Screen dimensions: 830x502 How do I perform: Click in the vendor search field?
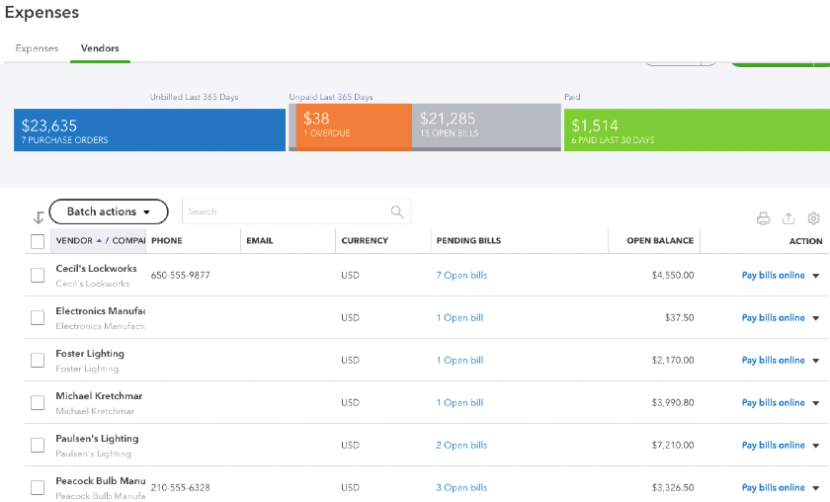[285, 212]
